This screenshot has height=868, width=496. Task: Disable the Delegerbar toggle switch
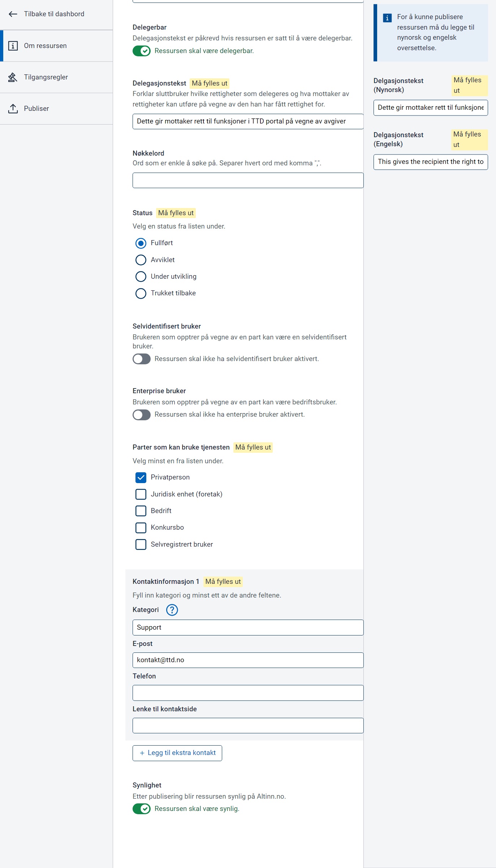(142, 51)
